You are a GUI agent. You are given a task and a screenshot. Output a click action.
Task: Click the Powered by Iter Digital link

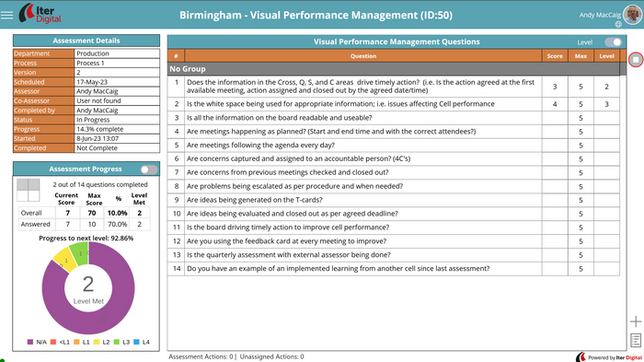(x=609, y=357)
